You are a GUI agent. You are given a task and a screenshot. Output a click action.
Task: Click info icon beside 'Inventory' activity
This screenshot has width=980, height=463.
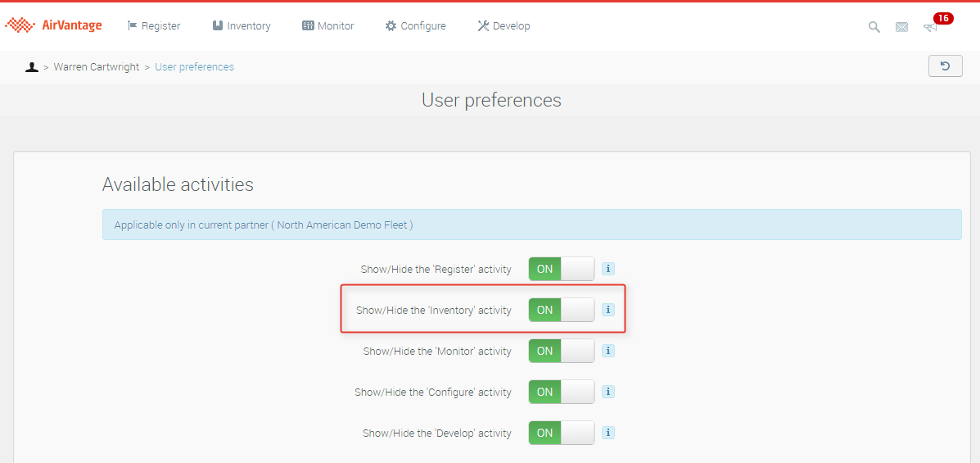(x=608, y=310)
